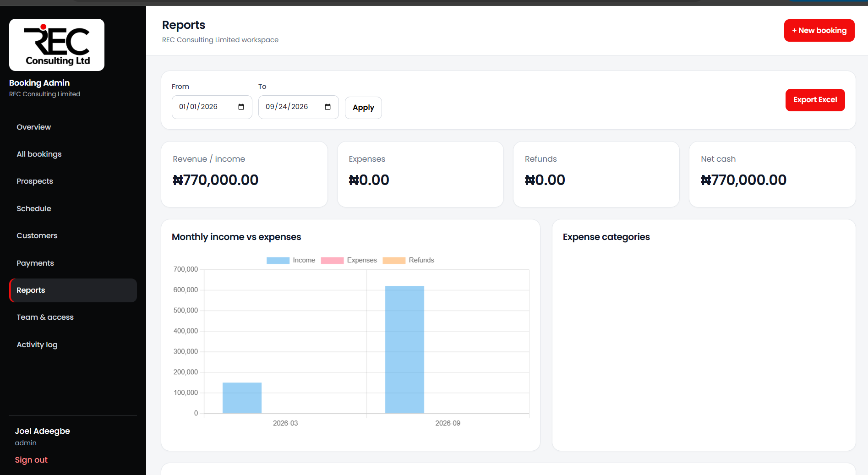Click the Expense categories heading

tap(606, 237)
